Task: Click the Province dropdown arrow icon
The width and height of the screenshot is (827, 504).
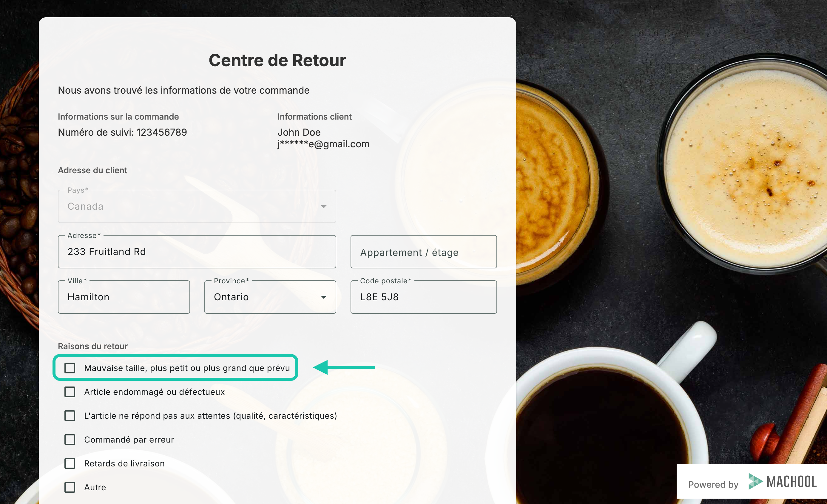Action: click(323, 297)
